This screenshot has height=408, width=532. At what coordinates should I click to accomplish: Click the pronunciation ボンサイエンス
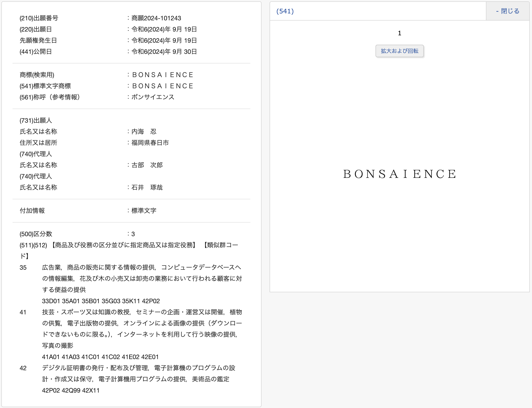[153, 97]
